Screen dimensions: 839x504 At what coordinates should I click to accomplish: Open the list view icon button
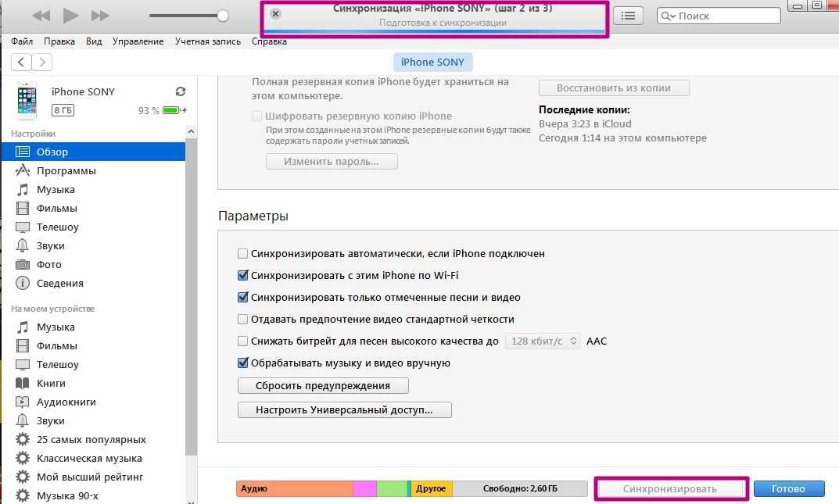pos(628,16)
